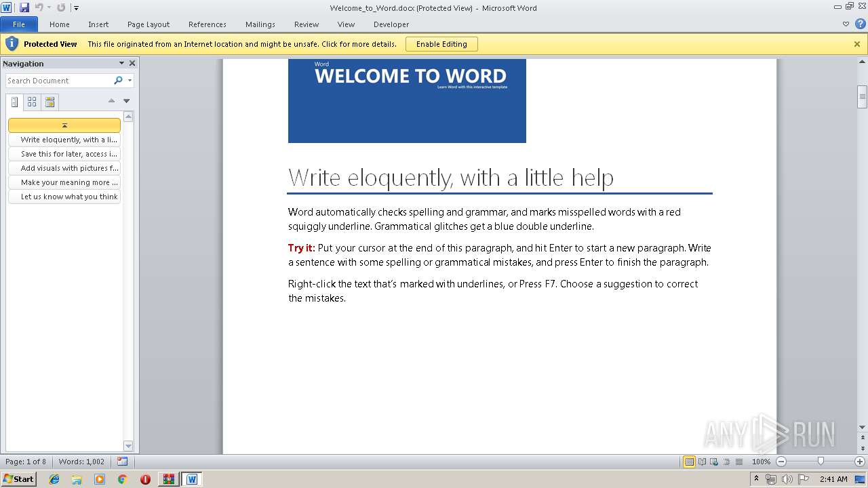Open Opera browser from taskbar
This screenshot has width=868, height=488.
click(145, 479)
